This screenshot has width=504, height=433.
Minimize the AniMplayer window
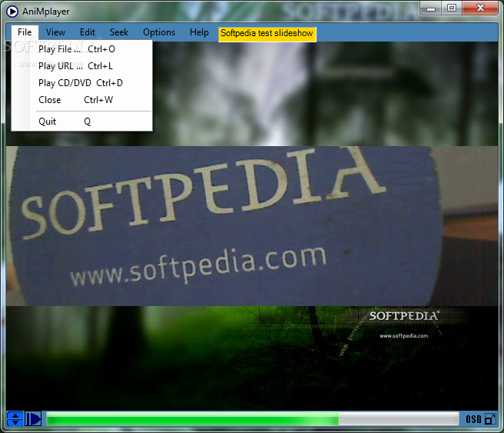pos(431,8)
